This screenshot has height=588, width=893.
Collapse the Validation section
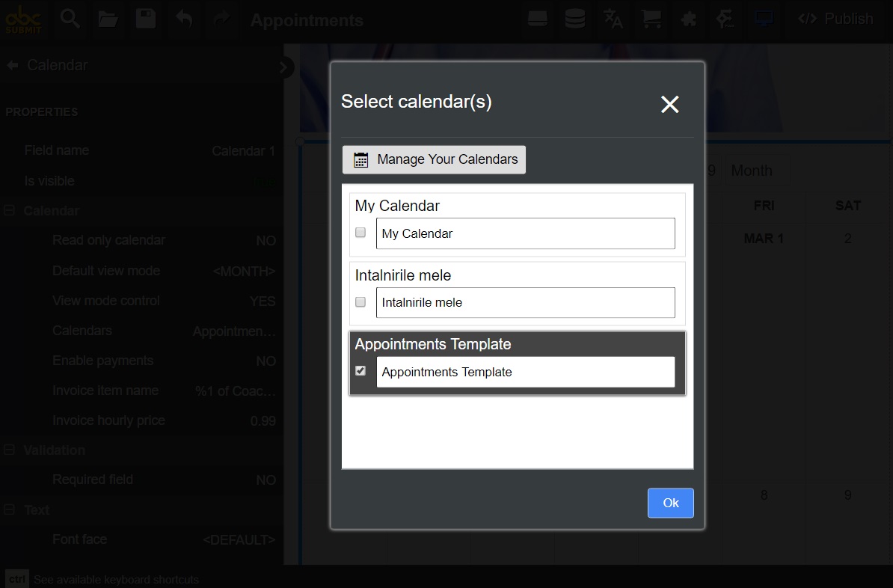click(10, 450)
